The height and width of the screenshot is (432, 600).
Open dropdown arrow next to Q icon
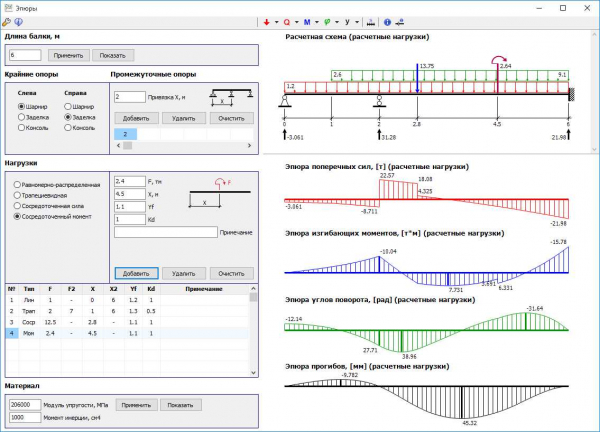[297, 22]
